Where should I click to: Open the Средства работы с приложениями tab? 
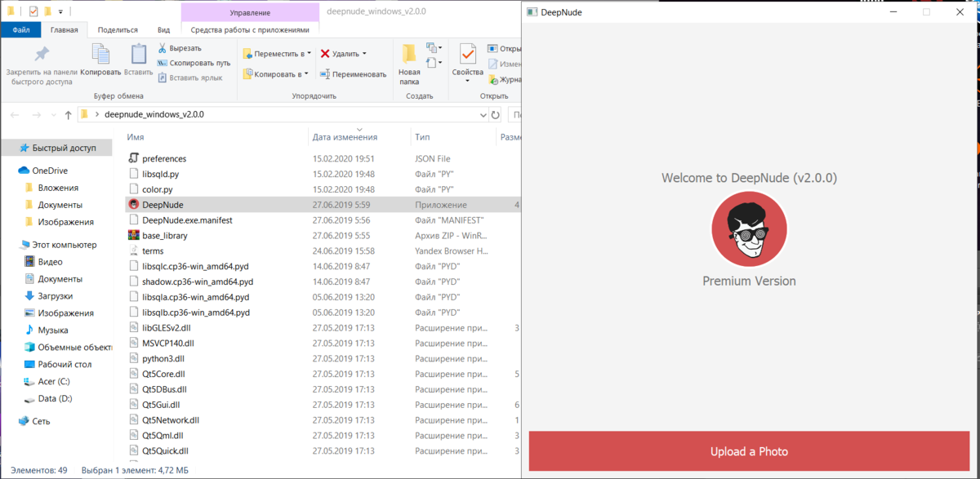coord(250,29)
